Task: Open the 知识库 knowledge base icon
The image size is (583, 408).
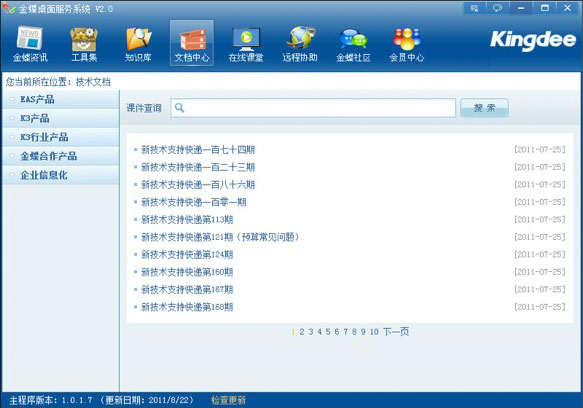Action: [x=138, y=44]
